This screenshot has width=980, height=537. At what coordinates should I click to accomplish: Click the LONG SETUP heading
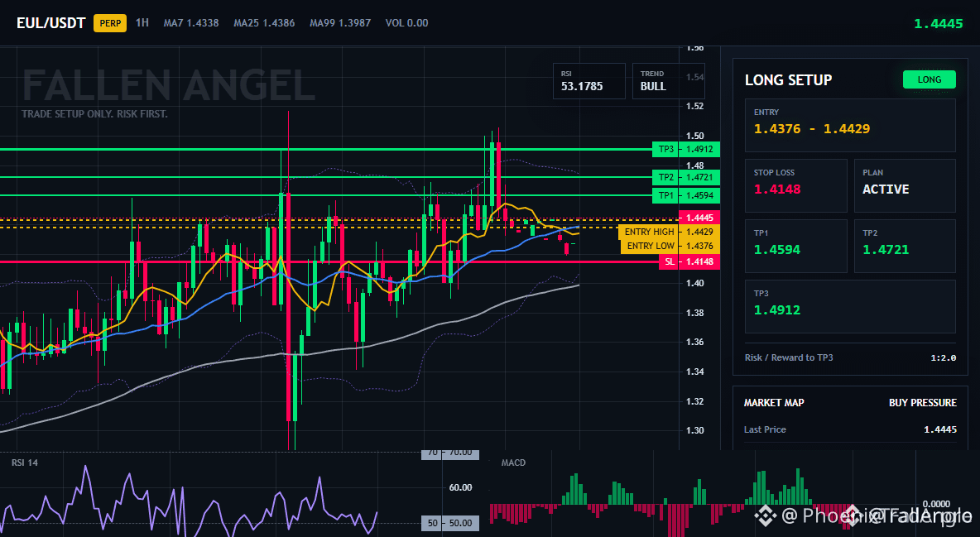[788, 80]
